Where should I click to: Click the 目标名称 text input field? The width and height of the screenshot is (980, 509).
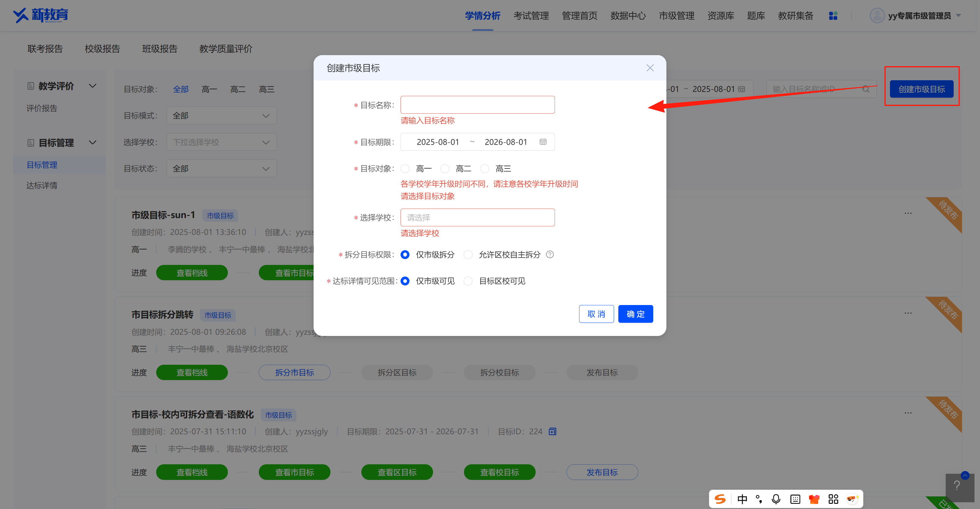pos(477,105)
